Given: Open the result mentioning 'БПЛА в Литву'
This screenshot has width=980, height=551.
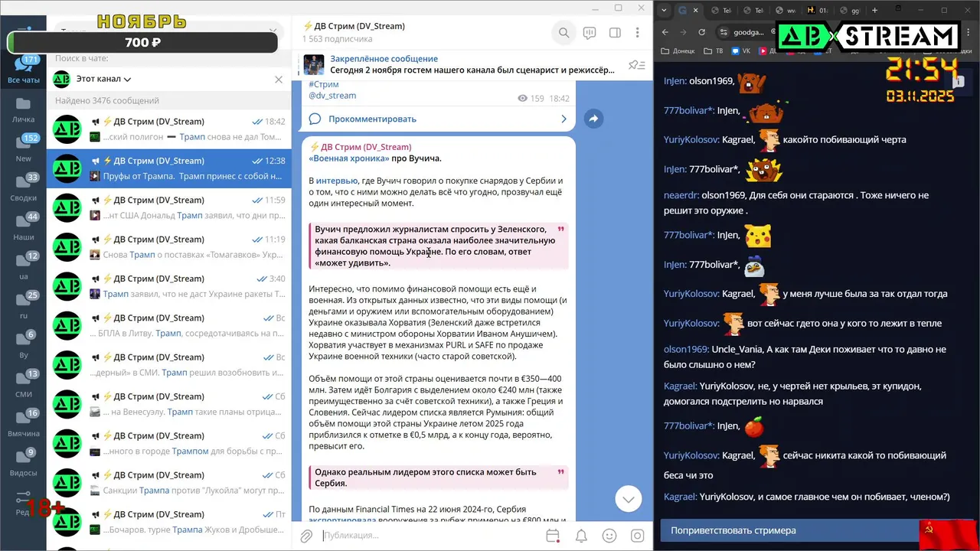Looking at the screenshot, I should (x=169, y=325).
